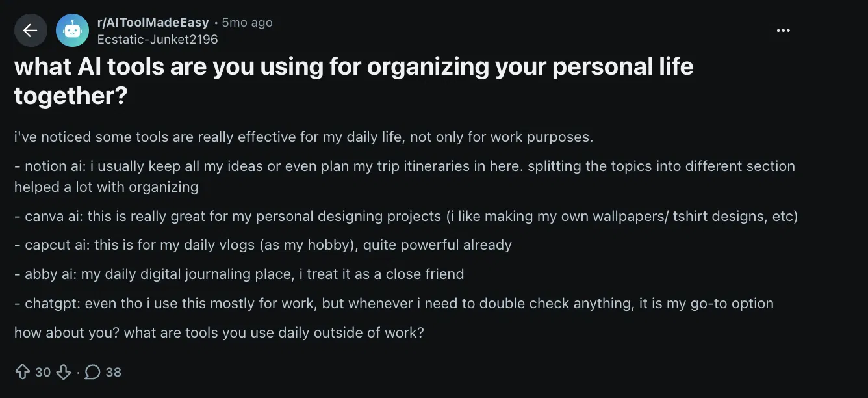The height and width of the screenshot is (398, 868).
Task: Upvote the post with the up arrow
Action: (23, 372)
